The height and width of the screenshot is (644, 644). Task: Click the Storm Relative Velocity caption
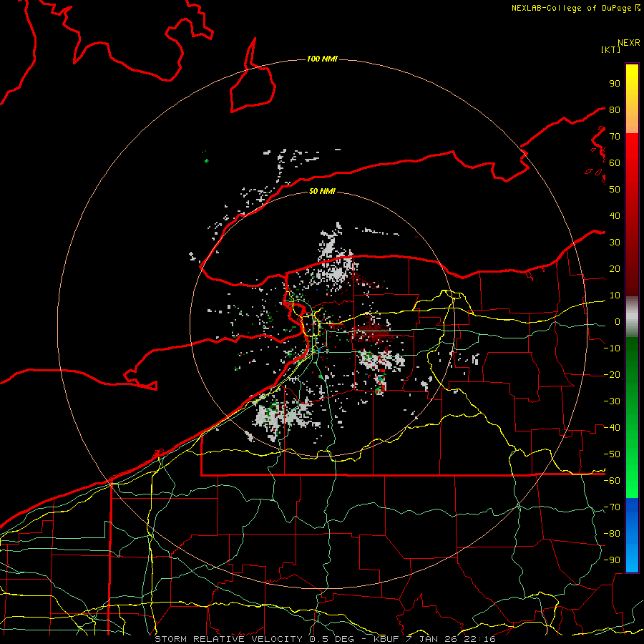coord(325,639)
